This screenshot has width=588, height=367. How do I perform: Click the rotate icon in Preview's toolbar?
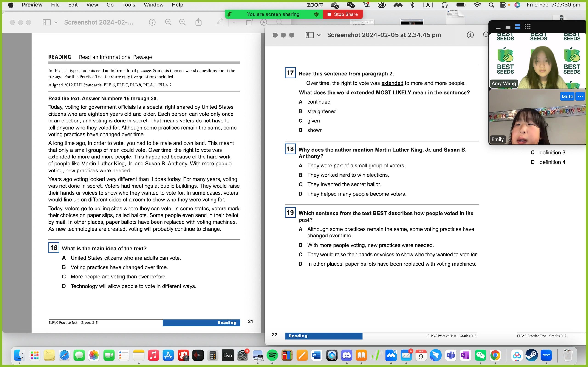point(249,22)
